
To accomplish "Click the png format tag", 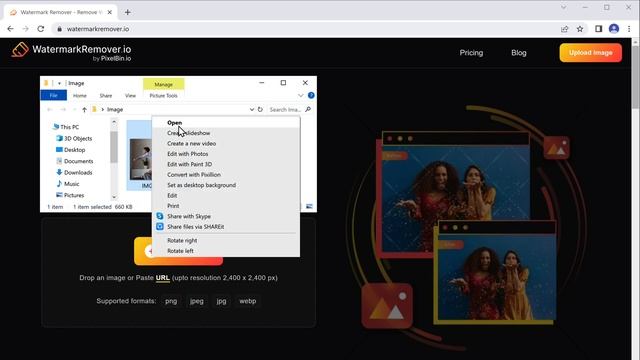I will (171, 301).
